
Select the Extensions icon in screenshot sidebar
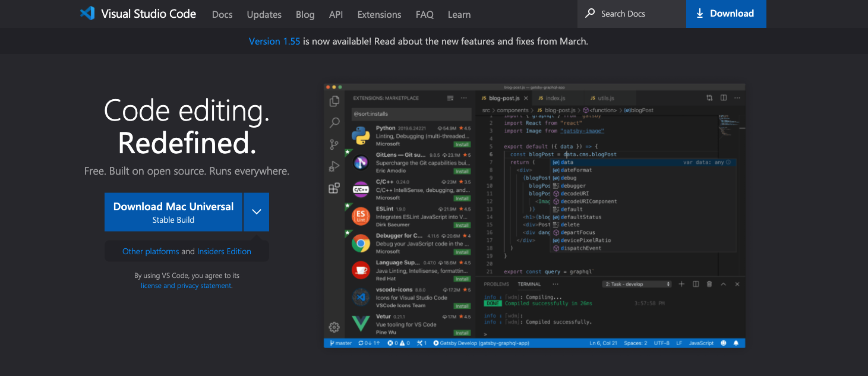point(334,188)
